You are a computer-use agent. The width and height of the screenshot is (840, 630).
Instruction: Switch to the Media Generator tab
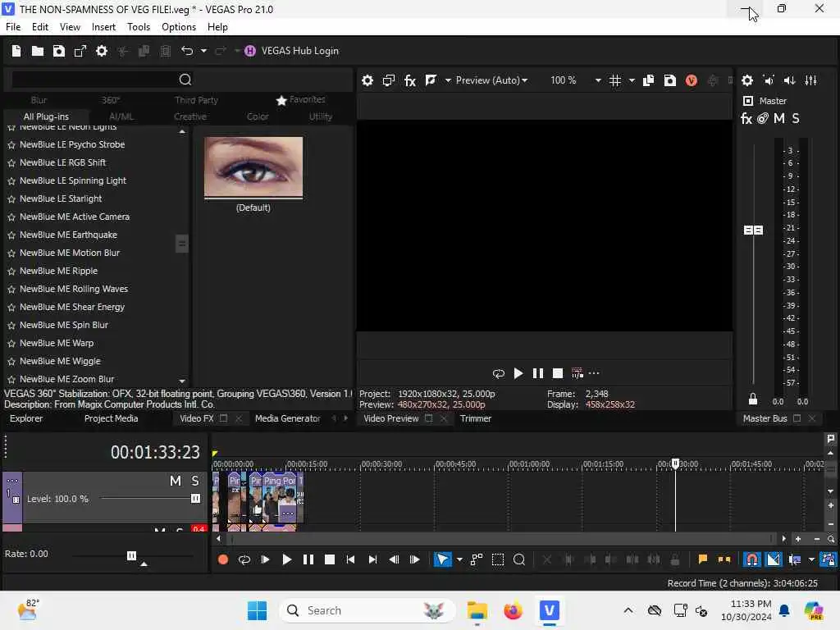click(288, 418)
